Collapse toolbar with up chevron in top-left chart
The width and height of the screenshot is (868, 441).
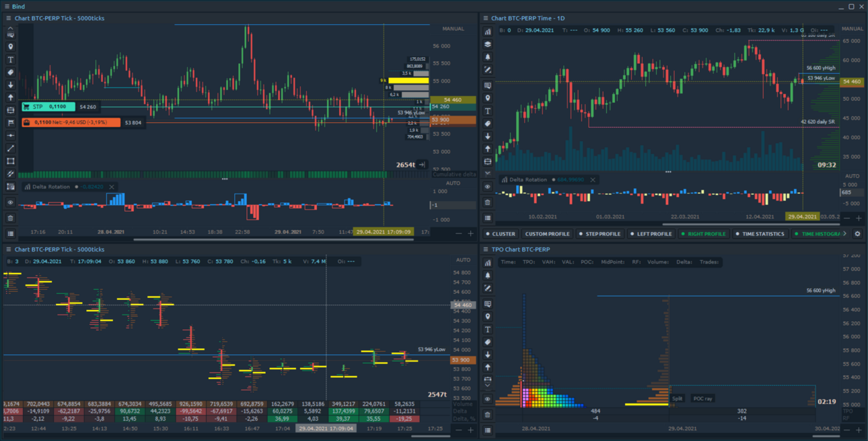[x=10, y=29]
